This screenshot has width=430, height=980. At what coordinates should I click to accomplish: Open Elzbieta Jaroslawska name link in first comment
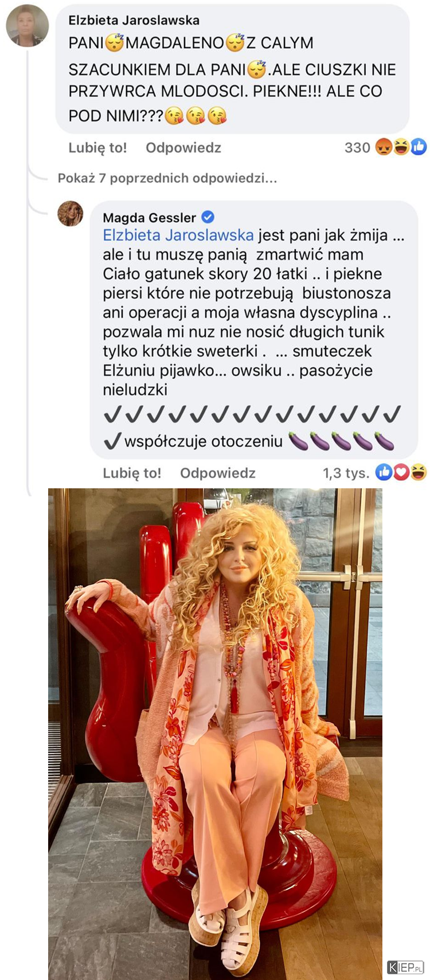coord(134,20)
